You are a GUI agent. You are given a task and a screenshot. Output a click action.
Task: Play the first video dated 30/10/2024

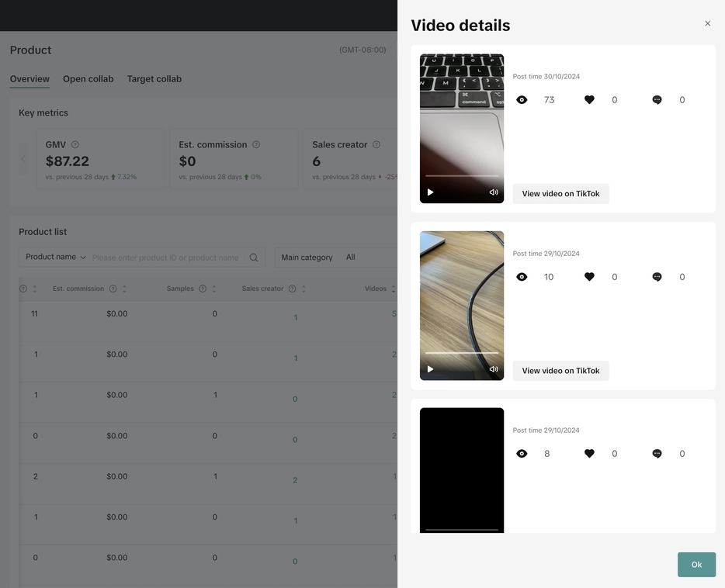(431, 192)
